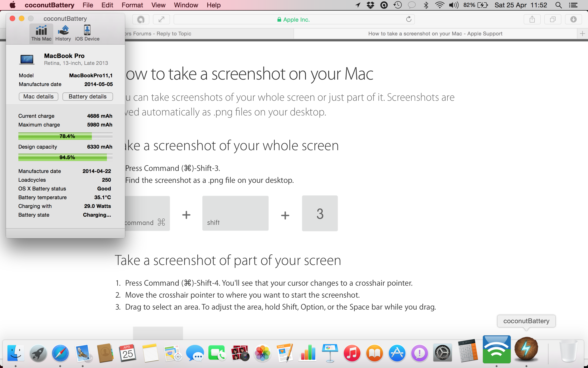Image resolution: width=588 pixels, height=368 pixels.
Task: Open Pages from the Dock
Action: tap(285, 352)
